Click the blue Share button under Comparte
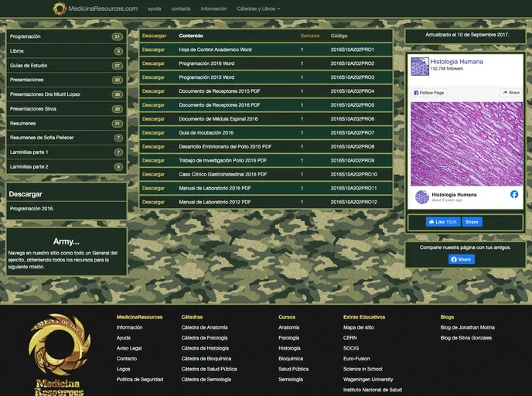This screenshot has height=396, width=532. click(x=462, y=259)
